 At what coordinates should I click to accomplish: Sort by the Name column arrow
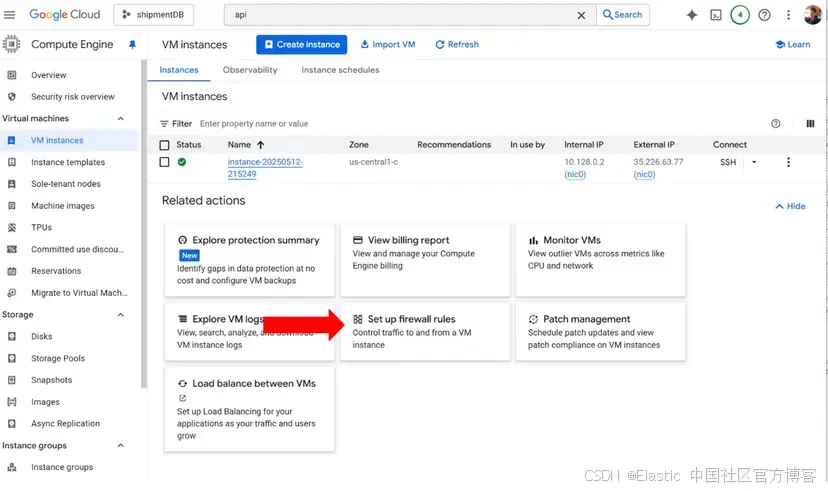260,145
